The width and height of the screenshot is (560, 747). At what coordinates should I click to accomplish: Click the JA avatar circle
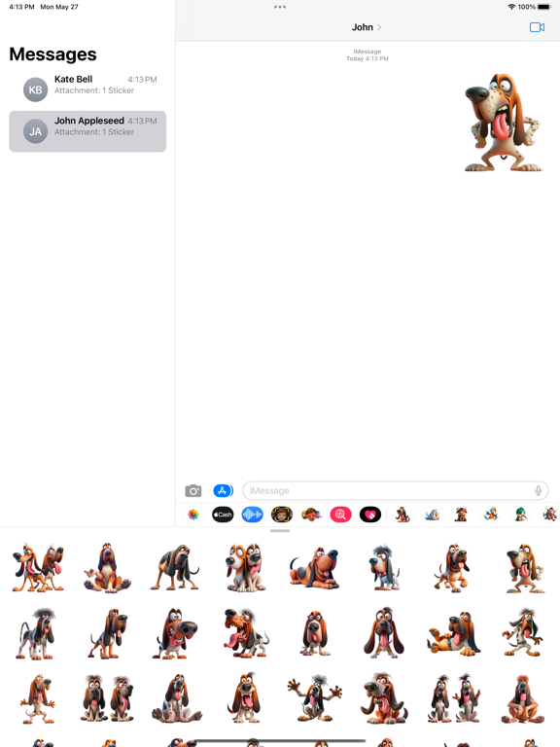pos(36,131)
